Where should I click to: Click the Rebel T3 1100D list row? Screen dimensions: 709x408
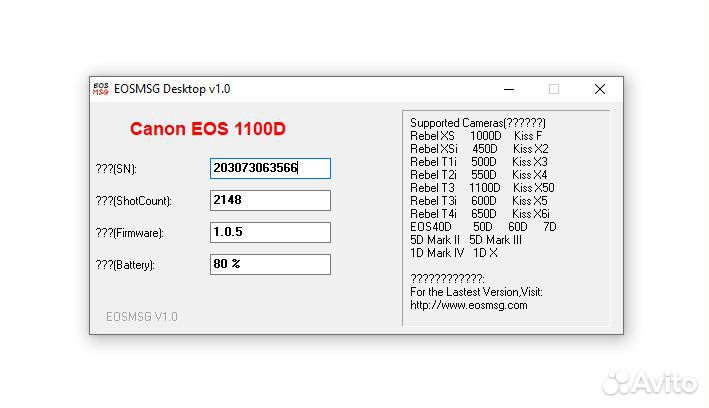481,188
